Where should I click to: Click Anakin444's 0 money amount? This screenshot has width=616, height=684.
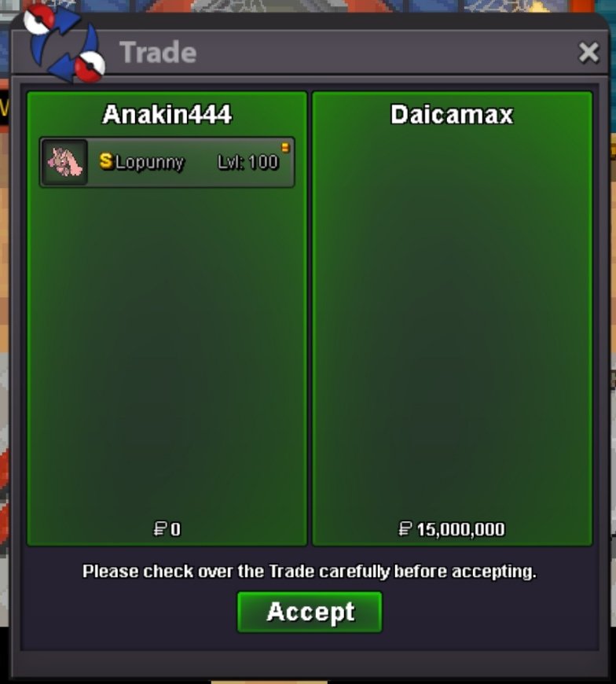(175, 529)
